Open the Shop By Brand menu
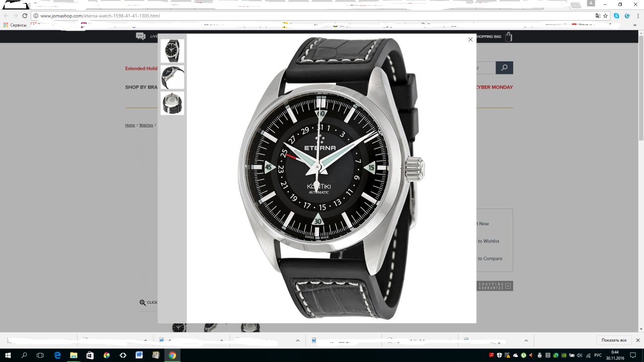The width and height of the screenshot is (644, 362). 141,87
